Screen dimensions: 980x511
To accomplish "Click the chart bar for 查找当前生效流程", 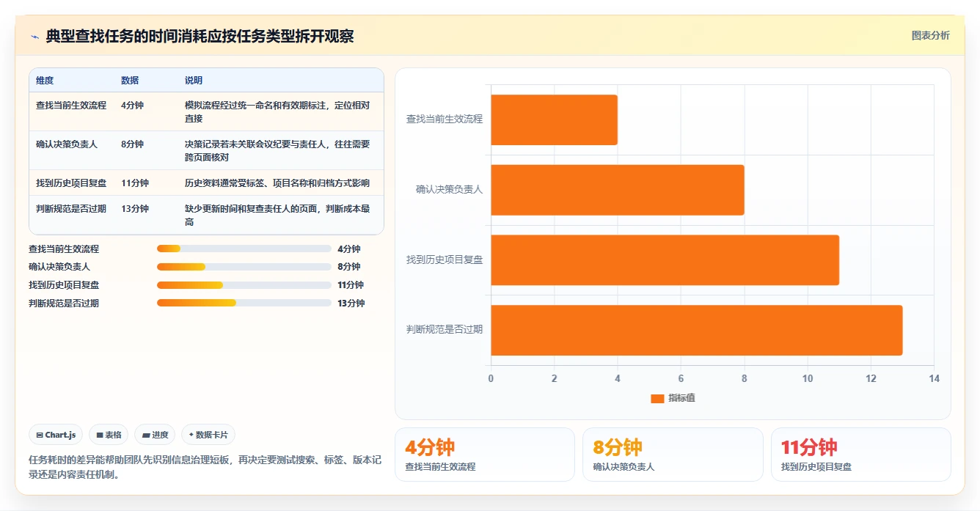I will click(x=554, y=120).
